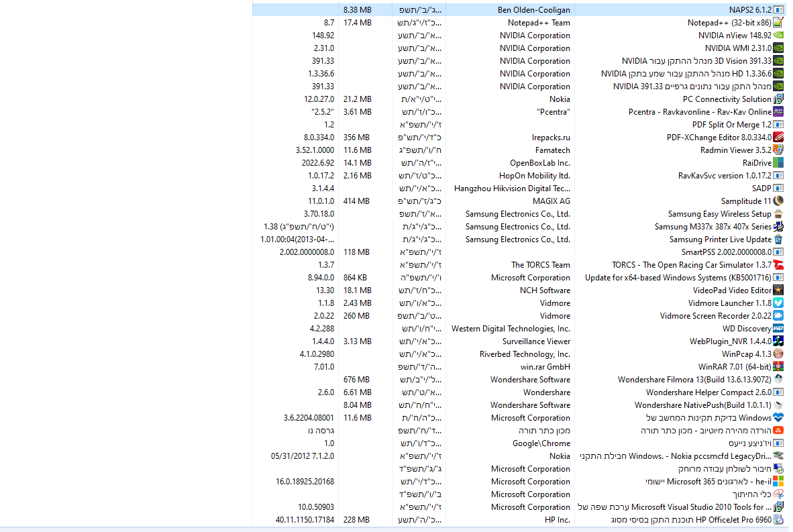Select the "Surveillance Viewer" publisher cell
Image resolution: width=793 pixels, height=532 pixels.
point(536,341)
